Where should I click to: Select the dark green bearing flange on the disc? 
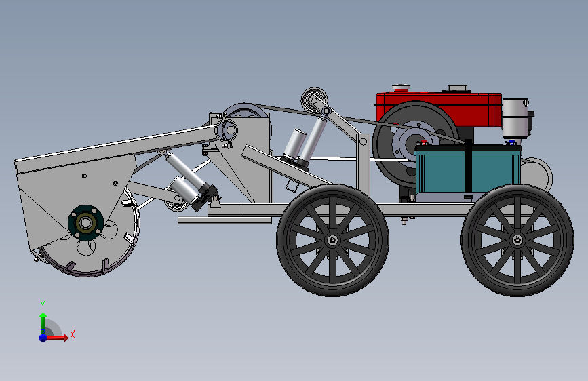click(x=85, y=223)
